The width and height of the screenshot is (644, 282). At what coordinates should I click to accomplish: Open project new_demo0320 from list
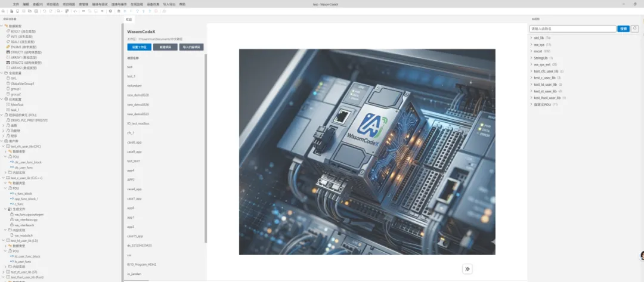click(138, 95)
